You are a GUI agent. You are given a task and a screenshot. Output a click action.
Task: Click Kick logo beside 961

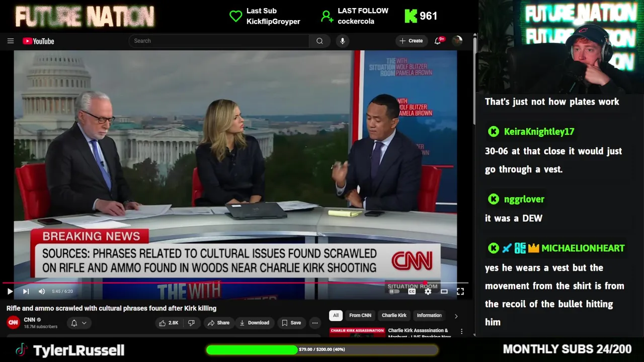click(x=411, y=16)
